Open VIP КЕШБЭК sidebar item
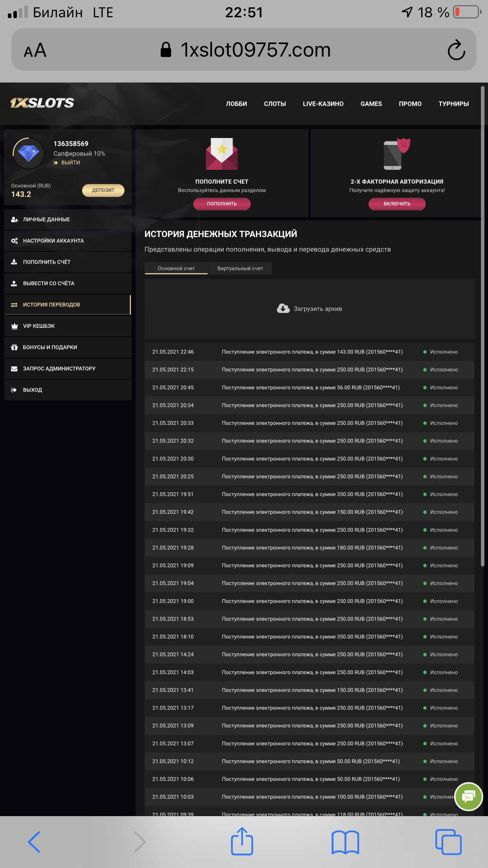This screenshot has height=868, width=488. click(x=68, y=326)
